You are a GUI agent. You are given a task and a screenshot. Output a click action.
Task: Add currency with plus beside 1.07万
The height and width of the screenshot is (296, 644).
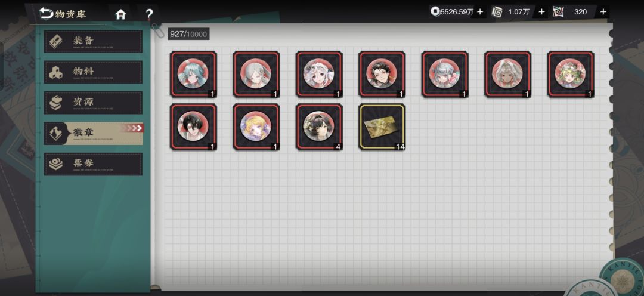point(541,12)
